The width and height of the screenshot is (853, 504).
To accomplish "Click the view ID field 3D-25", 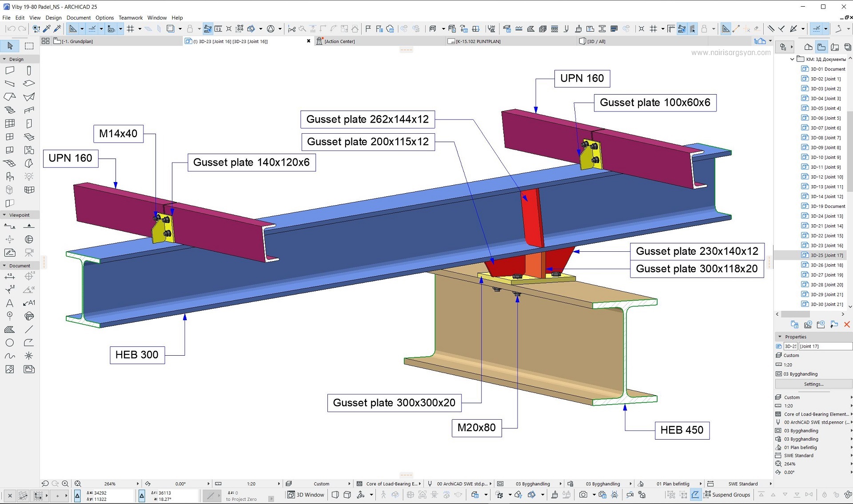I will click(x=790, y=346).
